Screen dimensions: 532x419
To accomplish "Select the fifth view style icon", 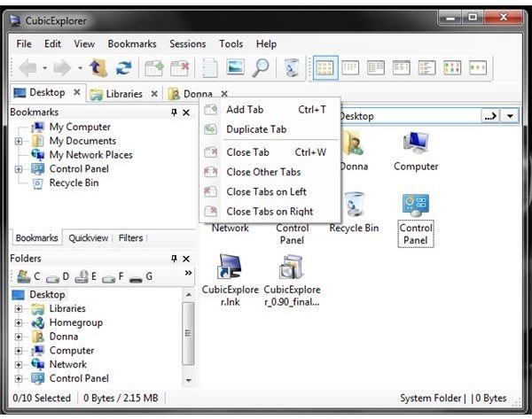I will point(426,67).
